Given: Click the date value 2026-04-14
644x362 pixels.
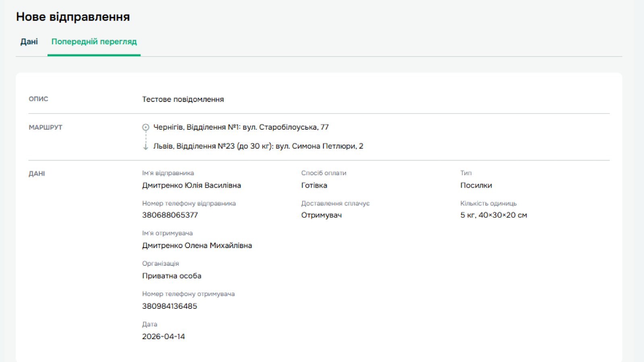Looking at the screenshot, I should pos(163,337).
